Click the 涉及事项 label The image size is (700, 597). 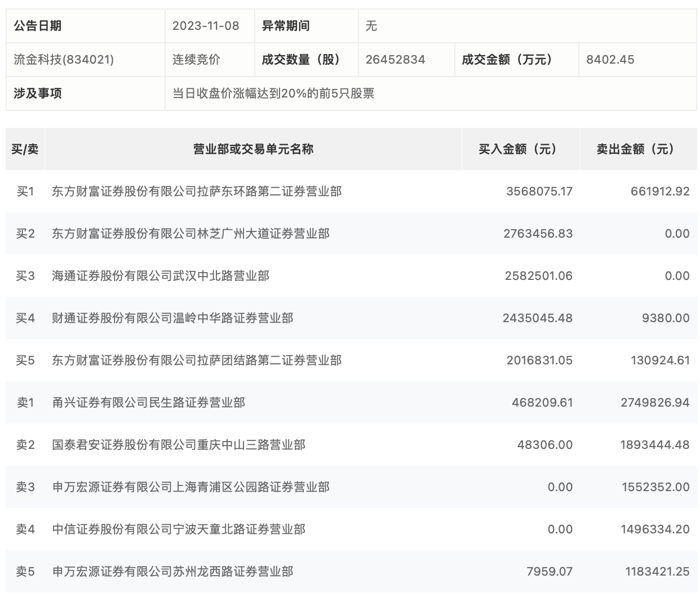click(x=38, y=93)
